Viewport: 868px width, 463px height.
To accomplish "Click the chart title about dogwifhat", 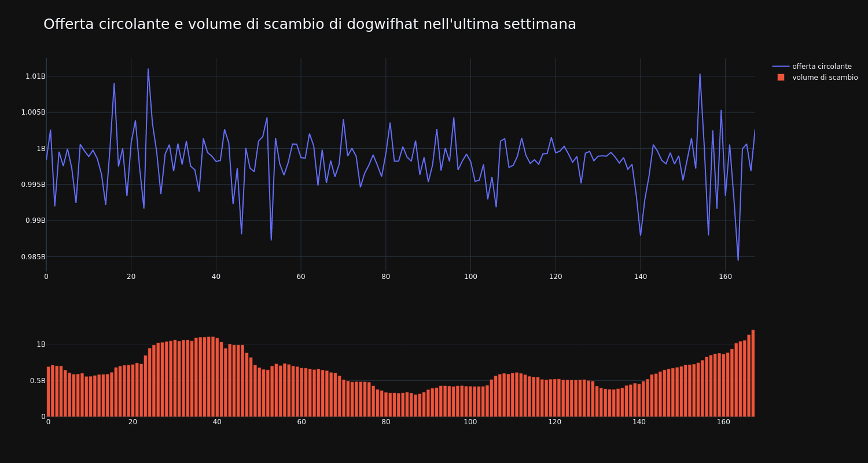I will (310, 24).
